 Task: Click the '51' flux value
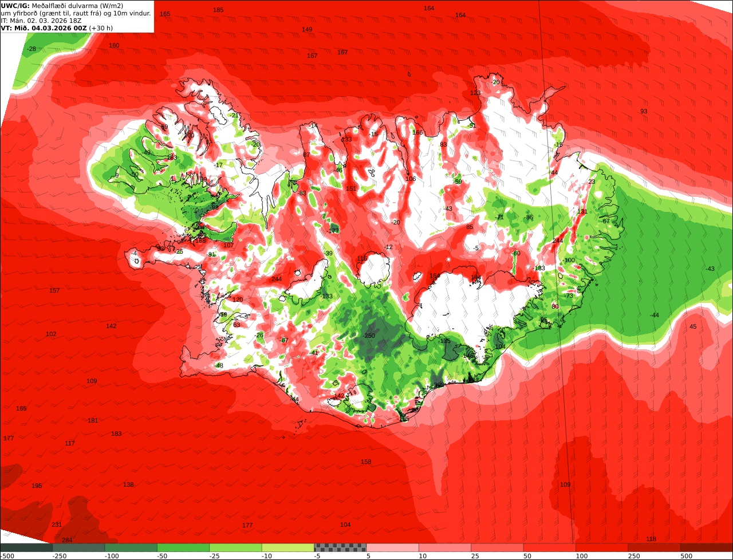point(472,125)
